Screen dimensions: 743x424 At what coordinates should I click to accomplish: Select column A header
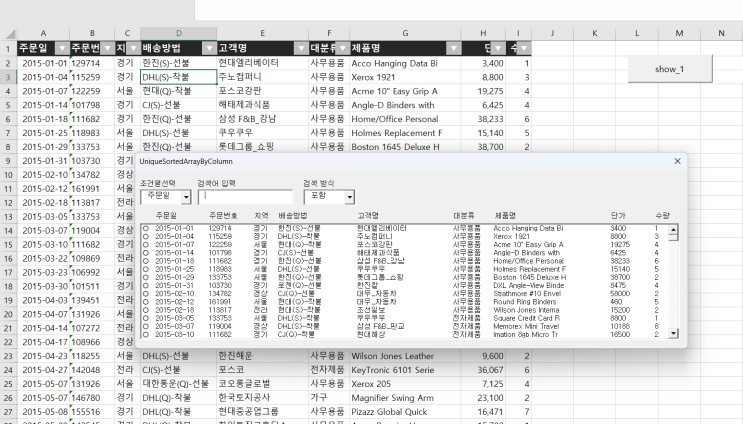[43, 33]
